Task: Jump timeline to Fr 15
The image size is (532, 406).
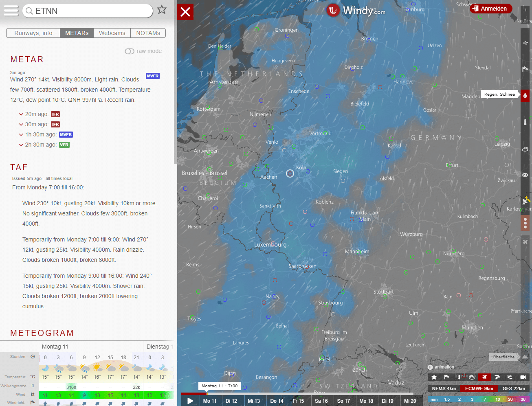Action: (x=298, y=401)
